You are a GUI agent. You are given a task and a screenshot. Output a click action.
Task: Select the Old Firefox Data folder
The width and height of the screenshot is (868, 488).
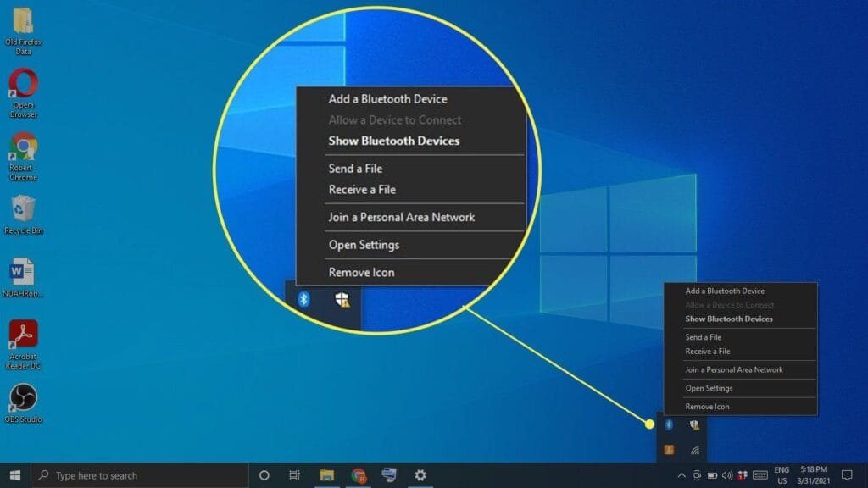click(24, 22)
